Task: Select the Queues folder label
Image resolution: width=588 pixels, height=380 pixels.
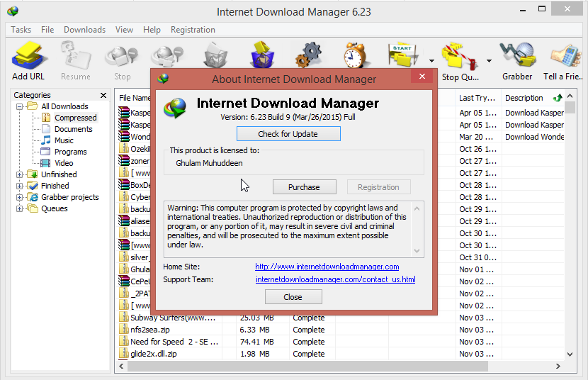Action: pyautogui.click(x=55, y=208)
